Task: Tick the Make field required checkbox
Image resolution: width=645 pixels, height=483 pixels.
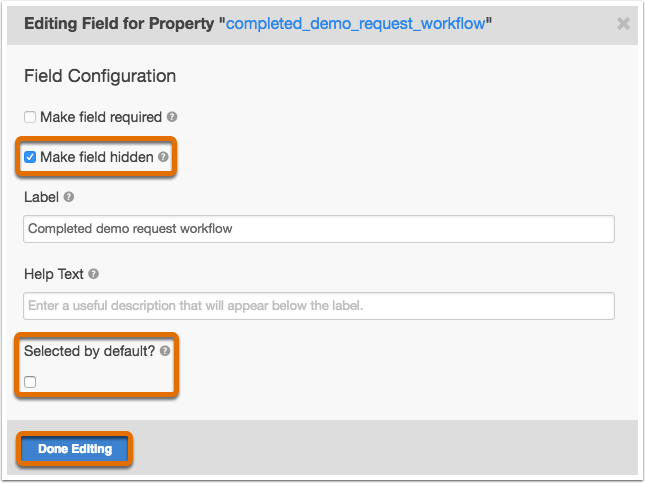Action: click(30, 117)
